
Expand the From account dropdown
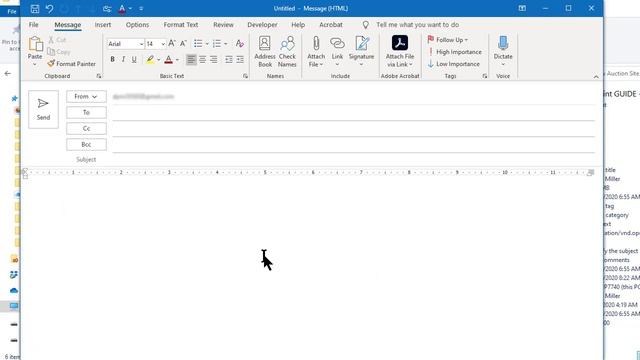click(x=86, y=96)
